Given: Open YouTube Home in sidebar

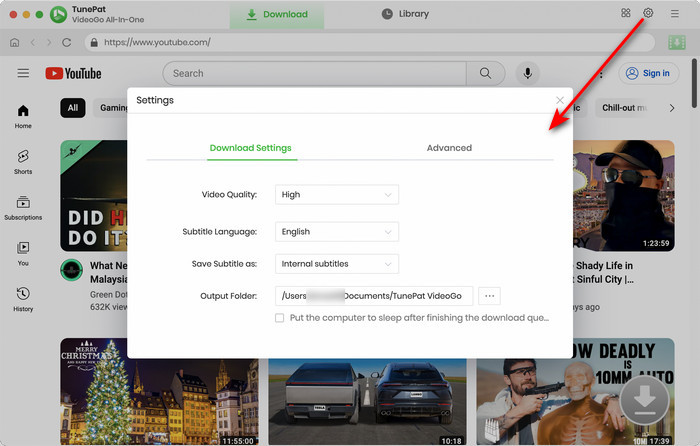Looking at the screenshot, I should [23, 116].
